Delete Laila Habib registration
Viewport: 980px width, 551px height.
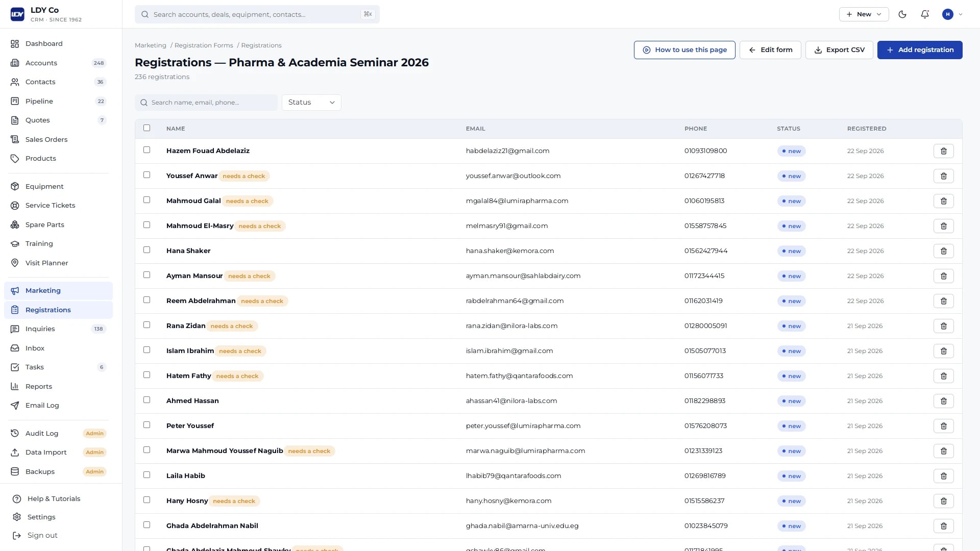point(944,476)
